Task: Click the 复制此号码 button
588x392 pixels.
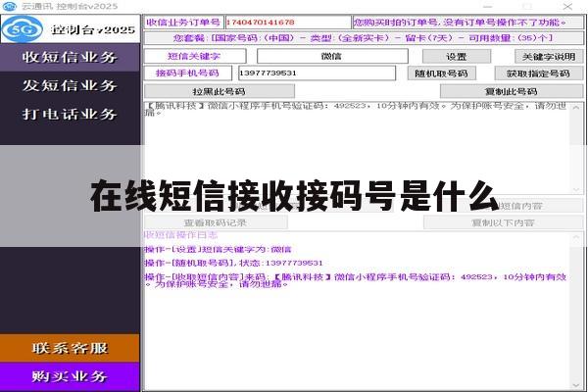Action: [512, 91]
